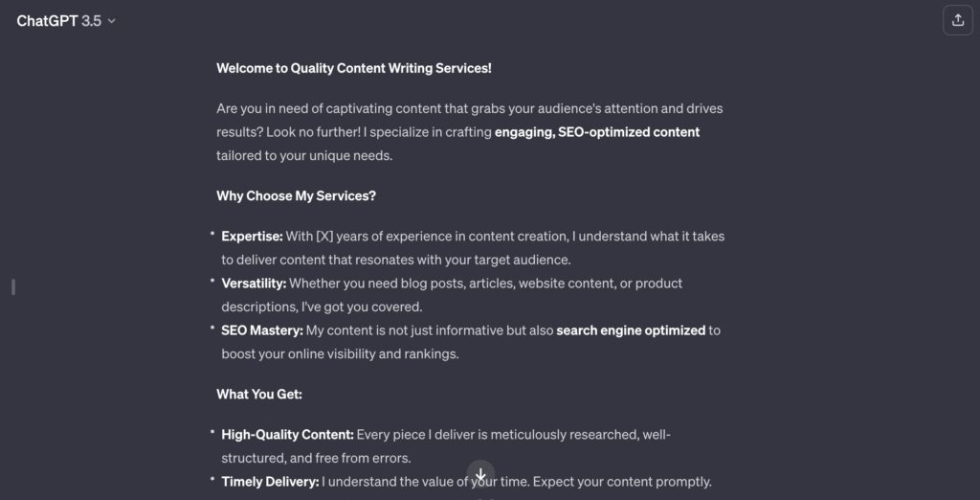Click the "boost your online visibility and rankings." line
The image size is (980, 500).
pos(340,353)
